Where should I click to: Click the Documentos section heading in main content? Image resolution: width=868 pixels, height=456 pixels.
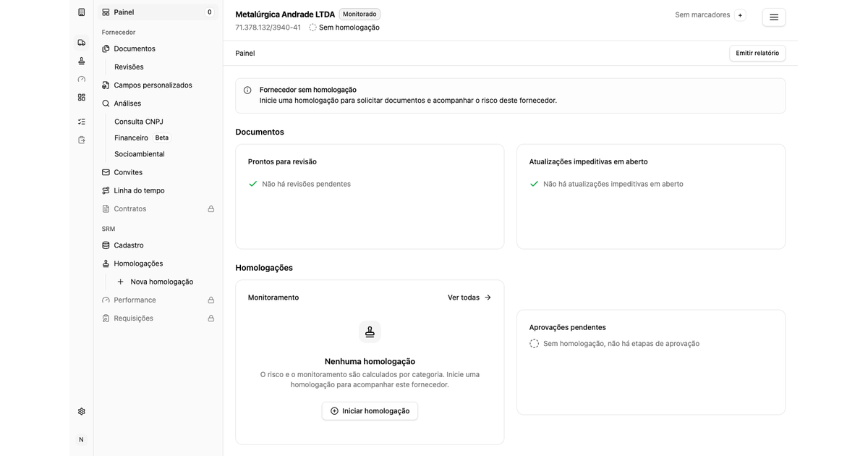point(260,132)
